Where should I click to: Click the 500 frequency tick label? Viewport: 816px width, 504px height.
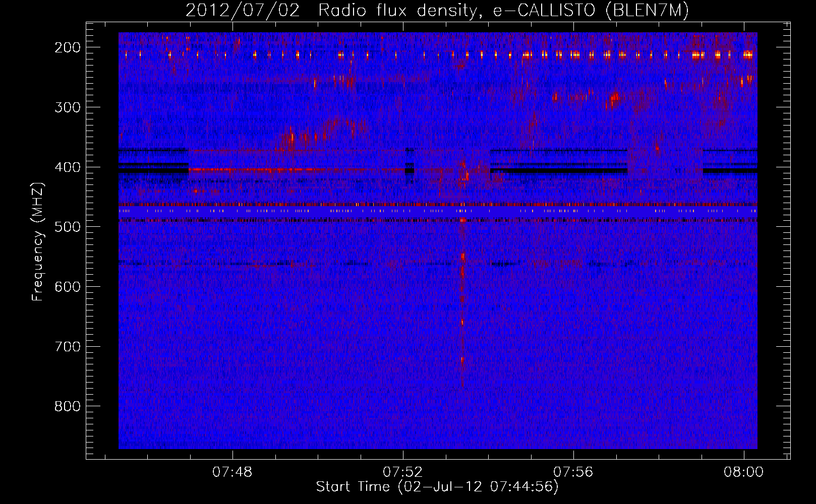(68, 227)
